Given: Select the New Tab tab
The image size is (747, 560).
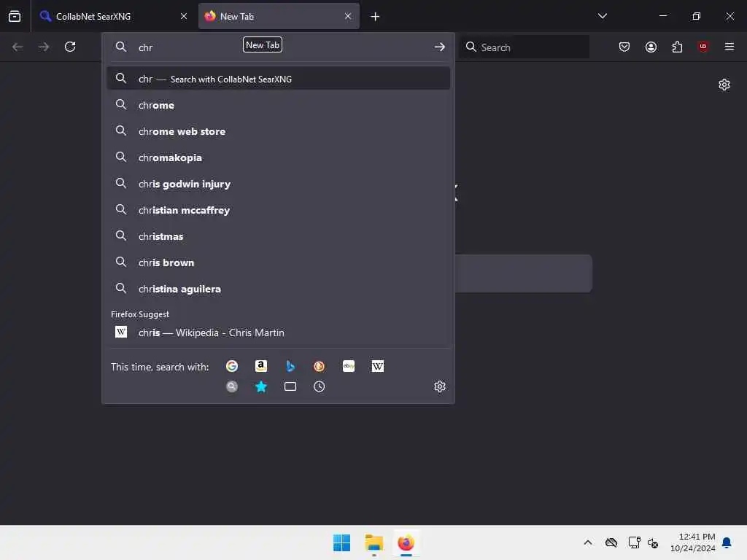Looking at the screenshot, I should 279,16.
